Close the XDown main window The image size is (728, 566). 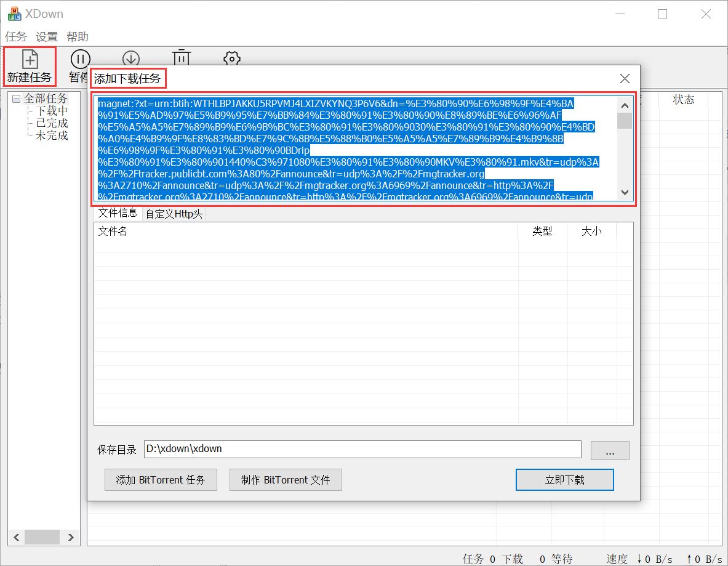coord(706,14)
